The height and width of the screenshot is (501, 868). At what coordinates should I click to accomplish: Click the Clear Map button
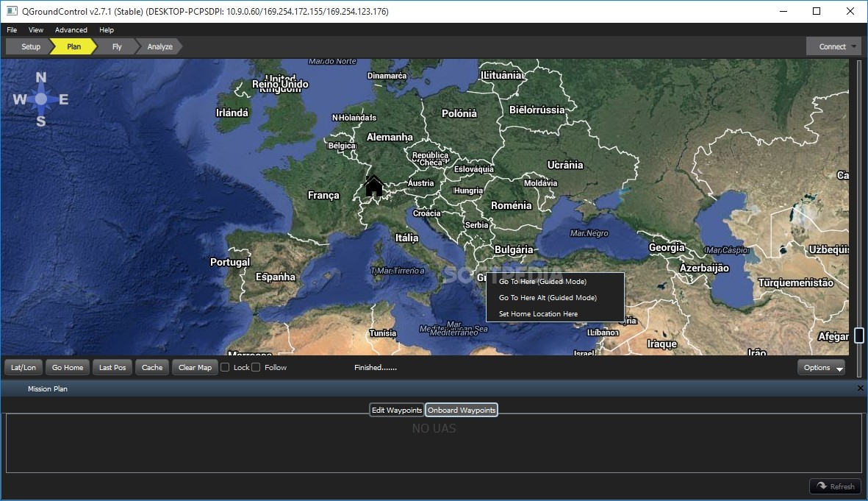click(195, 367)
